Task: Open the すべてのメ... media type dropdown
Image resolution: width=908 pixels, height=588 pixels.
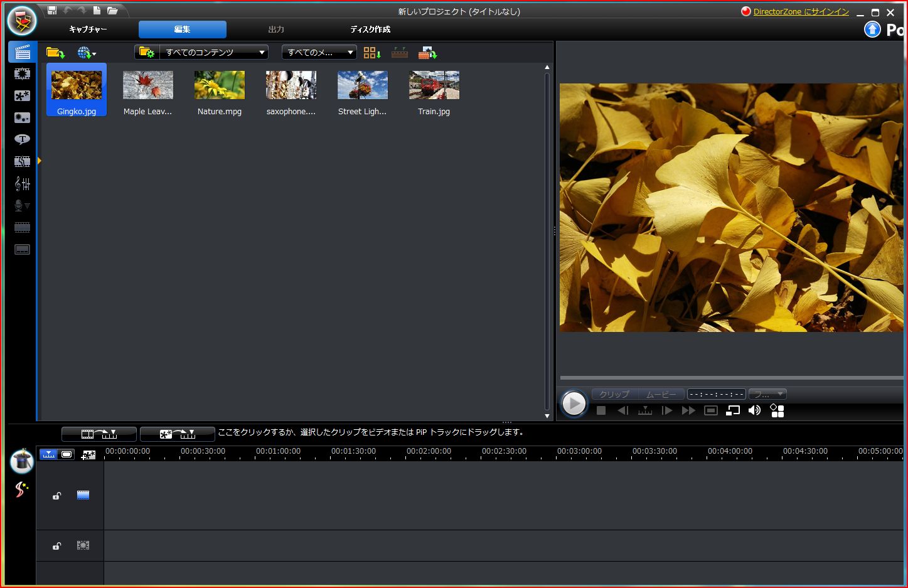Action: [x=319, y=53]
